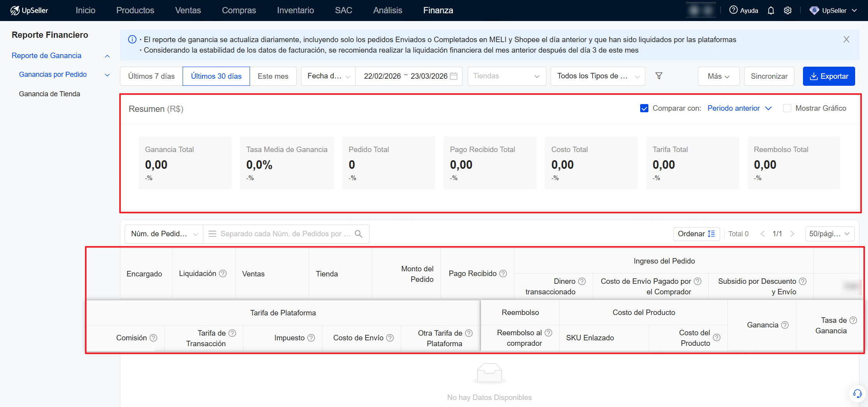Viewport: 868px width, 407px height.
Task: Open settings gear icon in header
Action: [x=788, y=11]
